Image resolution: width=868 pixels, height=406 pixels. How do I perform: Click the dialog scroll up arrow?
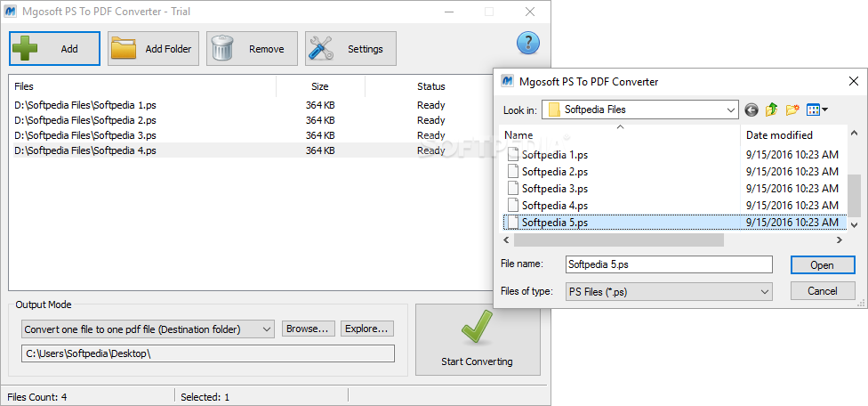tap(854, 133)
